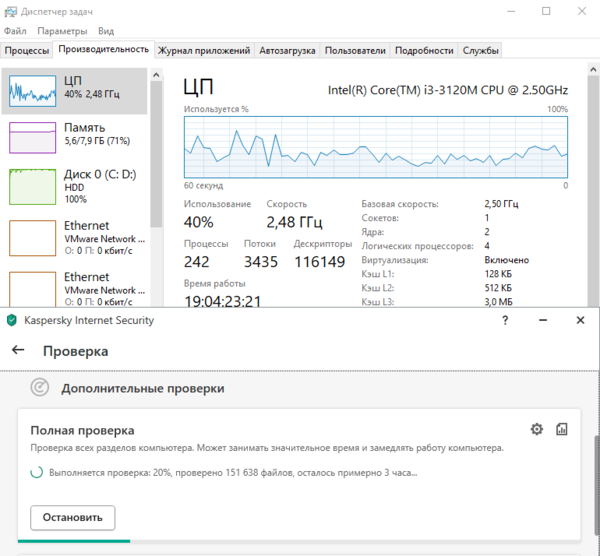Click the Kaspersky back arrow icon
The image size is (600, 556).
[17, 351]
